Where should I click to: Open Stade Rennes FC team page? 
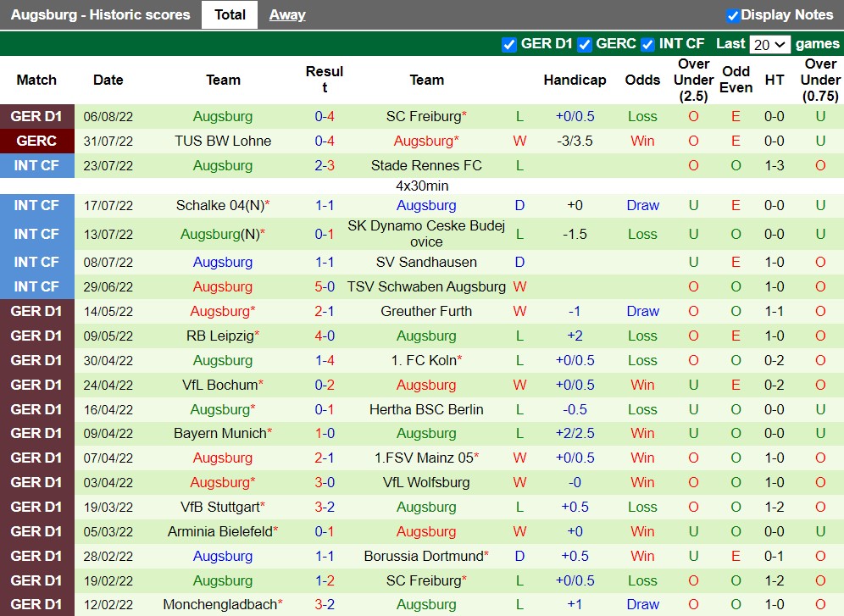426,165
